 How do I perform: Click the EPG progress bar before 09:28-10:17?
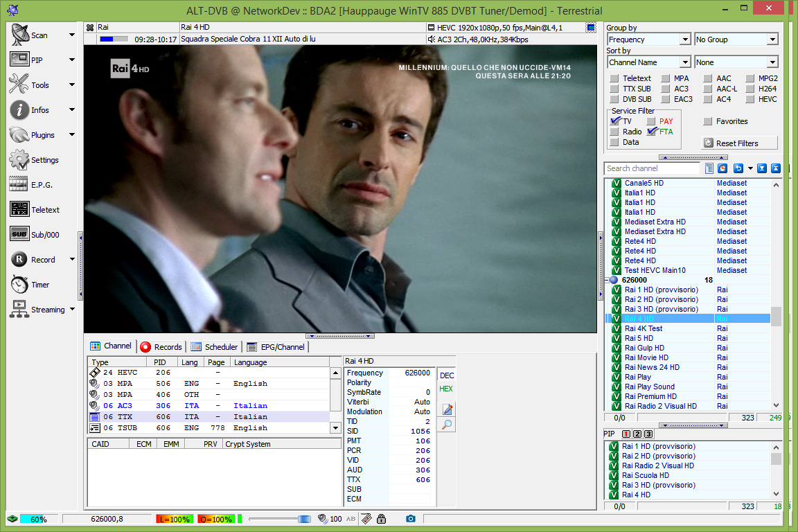(114, 39)
